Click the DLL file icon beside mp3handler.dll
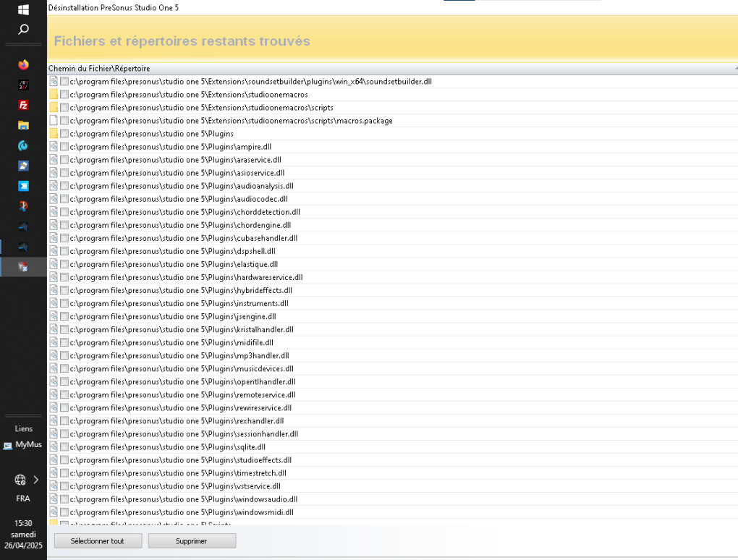Screen dimensions: 738x560 tap(54, 355)
